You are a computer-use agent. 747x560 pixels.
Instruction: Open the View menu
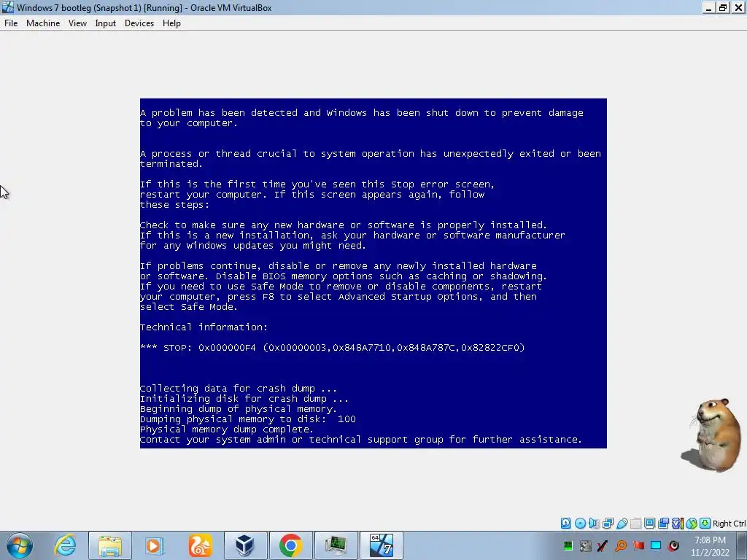(77, 23)
